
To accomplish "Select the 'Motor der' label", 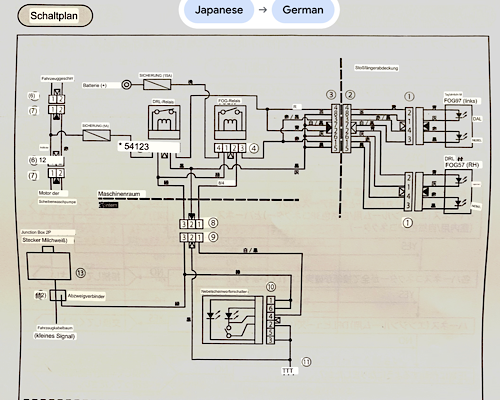I will 49,193.
